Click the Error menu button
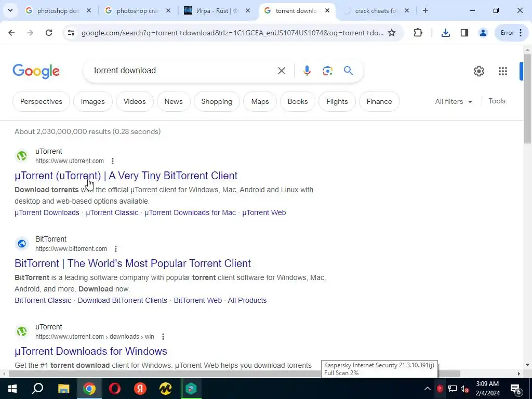The image size is (532, 399). pos(512,33)
